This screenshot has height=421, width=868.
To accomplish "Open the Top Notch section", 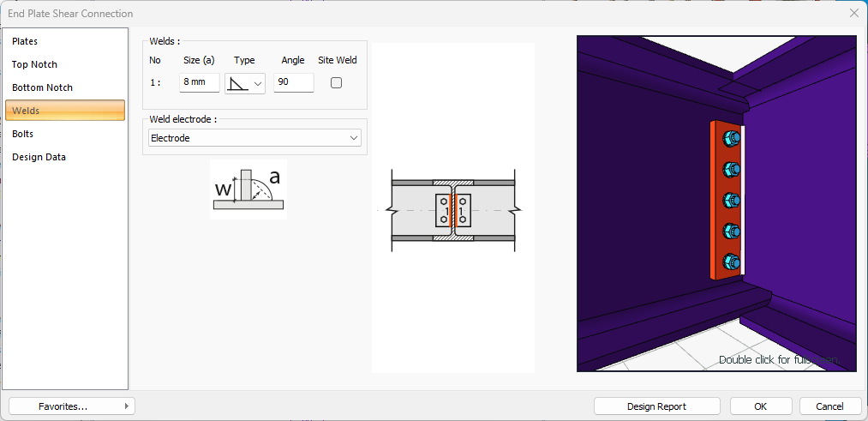I will 34,64.
